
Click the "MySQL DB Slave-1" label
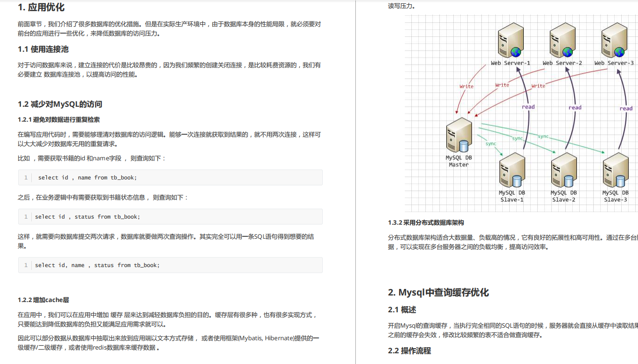(512, 196)
